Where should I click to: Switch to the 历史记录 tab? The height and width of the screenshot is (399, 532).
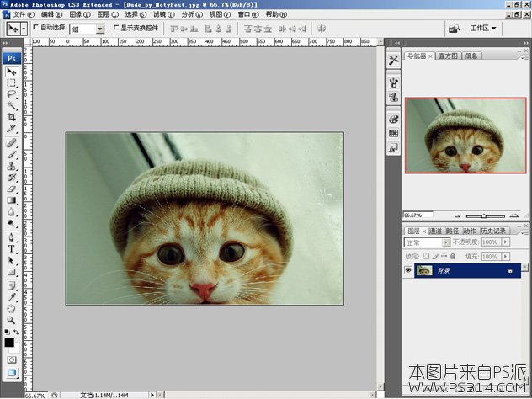tap(495, 231)
